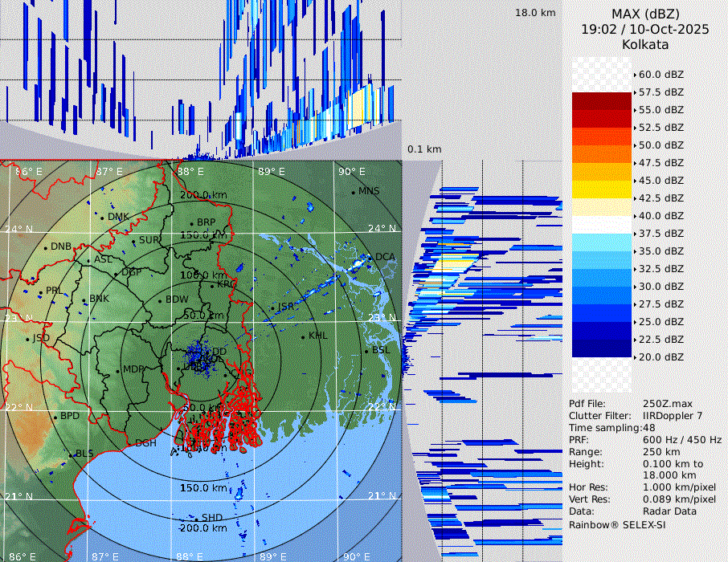This screenshot has height=562, width=728.
Task: Click the MNS station marker on map
Action: point(354,192)
